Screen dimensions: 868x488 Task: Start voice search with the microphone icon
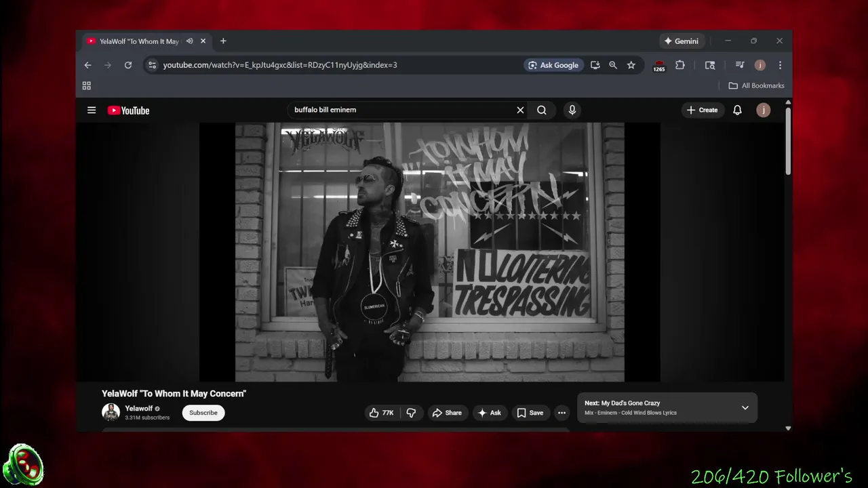tap(572, 110)
